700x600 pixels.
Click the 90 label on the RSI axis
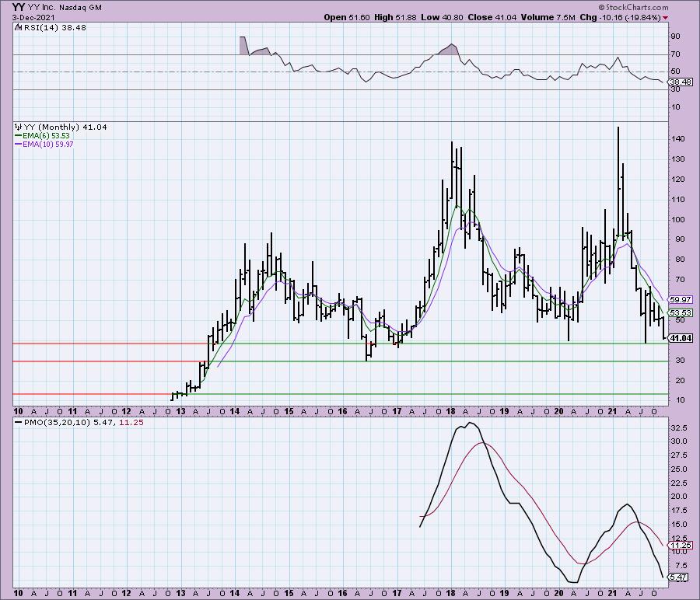pyautogui.click(x=676, y=36)
